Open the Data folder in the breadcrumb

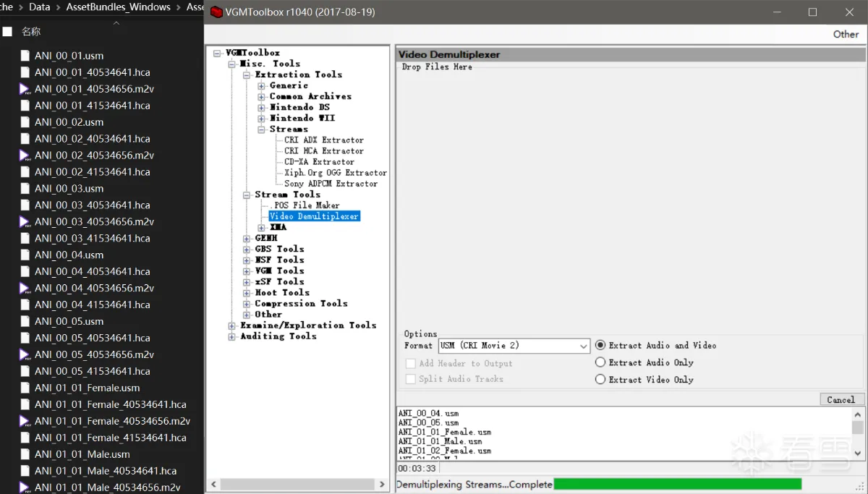(x=39, y=7)
